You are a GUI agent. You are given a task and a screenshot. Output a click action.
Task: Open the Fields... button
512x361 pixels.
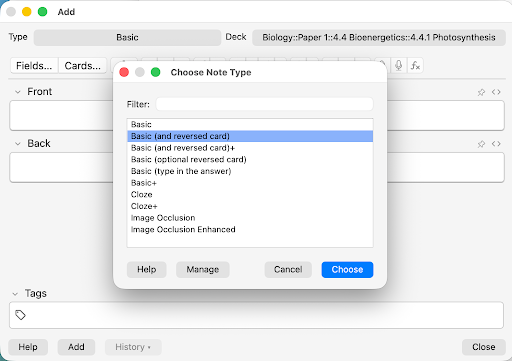34,65
